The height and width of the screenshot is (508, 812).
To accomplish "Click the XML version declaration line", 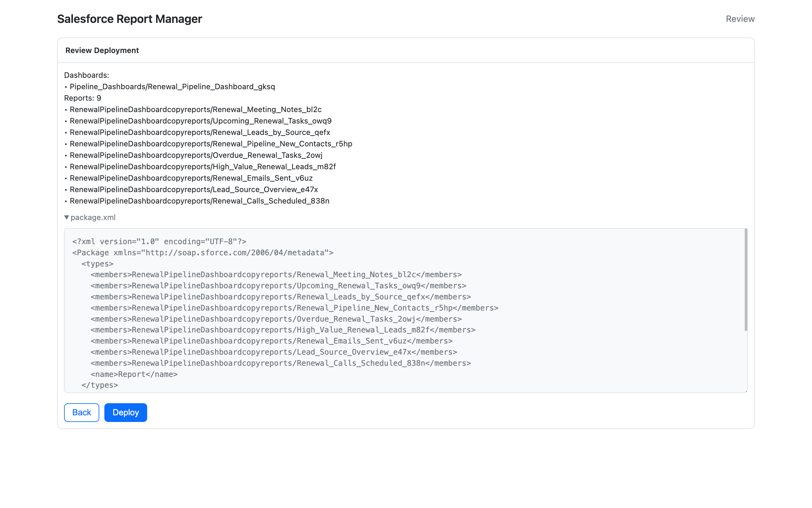I will click(159, 242).
